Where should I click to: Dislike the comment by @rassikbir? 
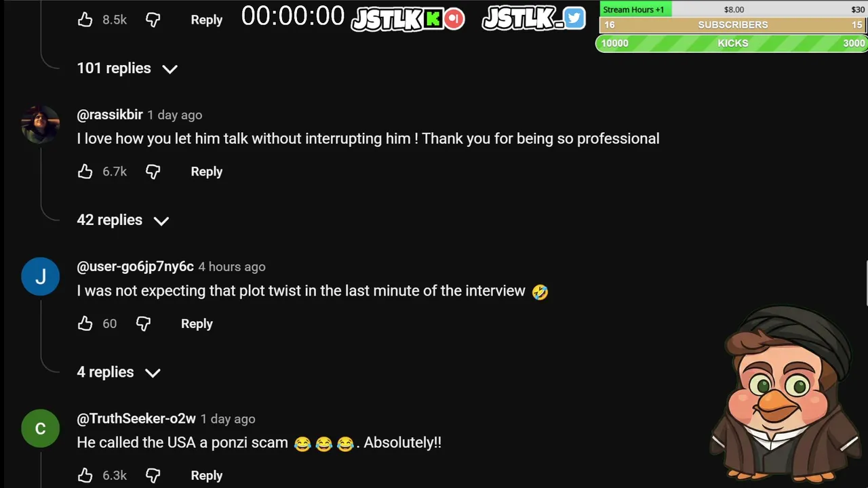point(153,171)
